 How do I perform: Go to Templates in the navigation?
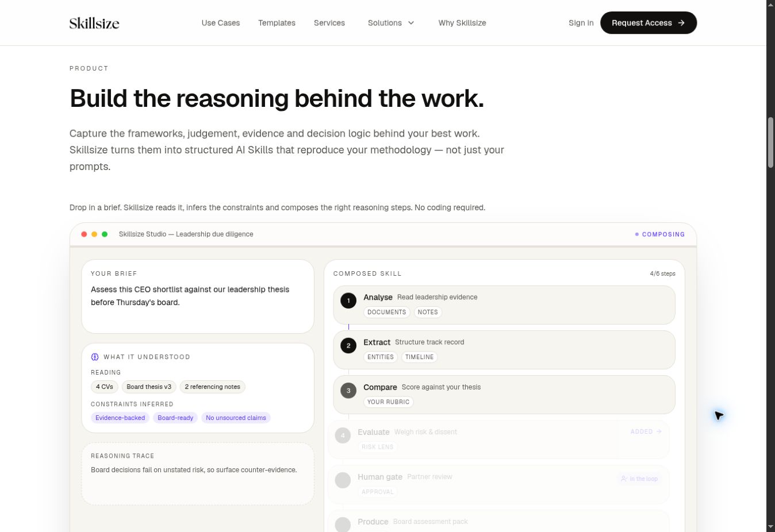[x=277, y=23]
